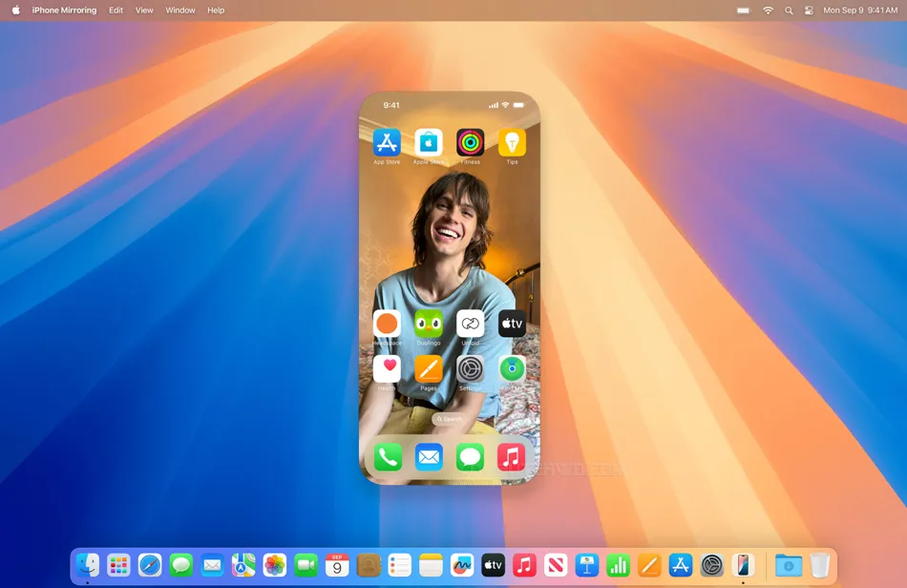Image resolution: width=907 pixels, height=588 pixels.
Task: Open Messages from the Mac Dock
Action: pos(181,565)
